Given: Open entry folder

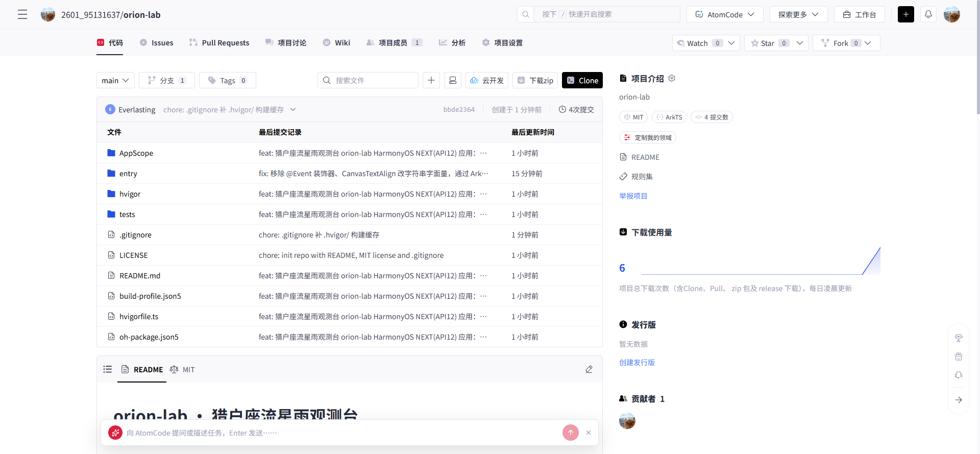Looking at the screenshot, I should pos(128,174).
